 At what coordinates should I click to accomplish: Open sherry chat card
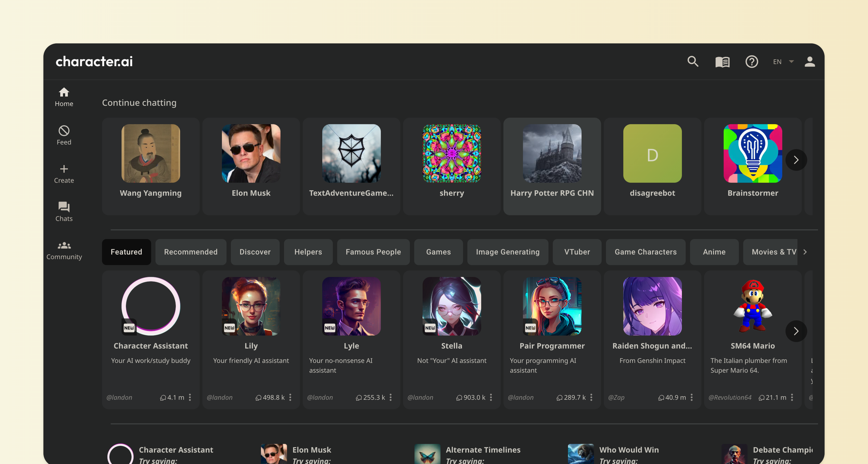point(452,166)
